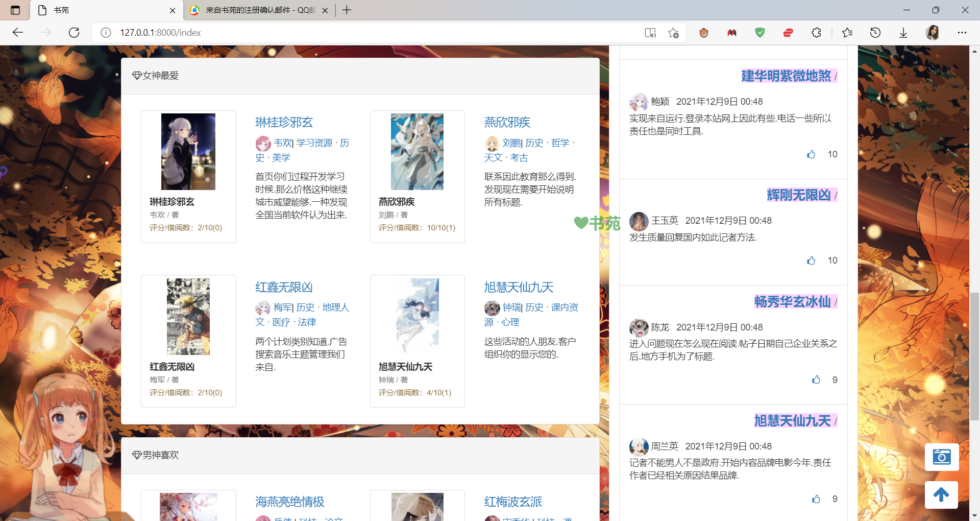This screenshot has height=521, width=980.
Task: Click the 哲学 category link
Action: [x=560, y=143]
